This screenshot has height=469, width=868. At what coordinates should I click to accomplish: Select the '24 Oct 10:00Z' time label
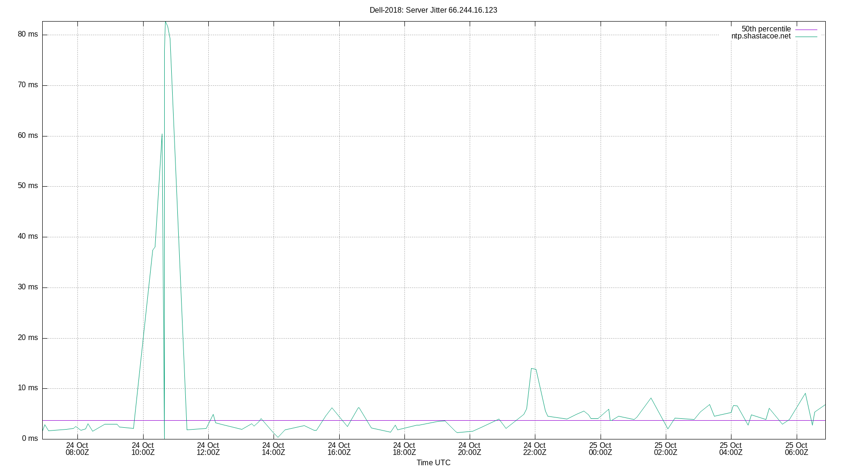point(143,449)
